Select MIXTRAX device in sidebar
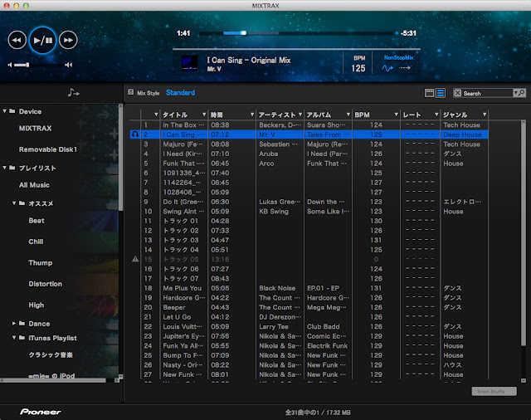This screenshot has width=531, height=420. pos(36,129)
